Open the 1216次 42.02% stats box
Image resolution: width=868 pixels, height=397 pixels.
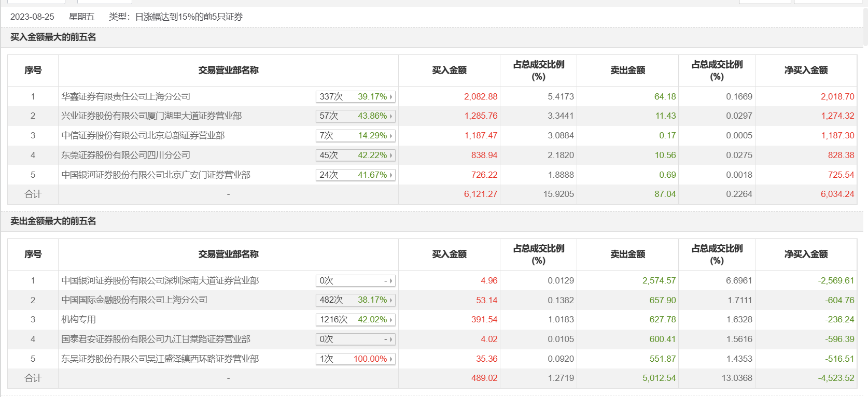pos(355,320)
